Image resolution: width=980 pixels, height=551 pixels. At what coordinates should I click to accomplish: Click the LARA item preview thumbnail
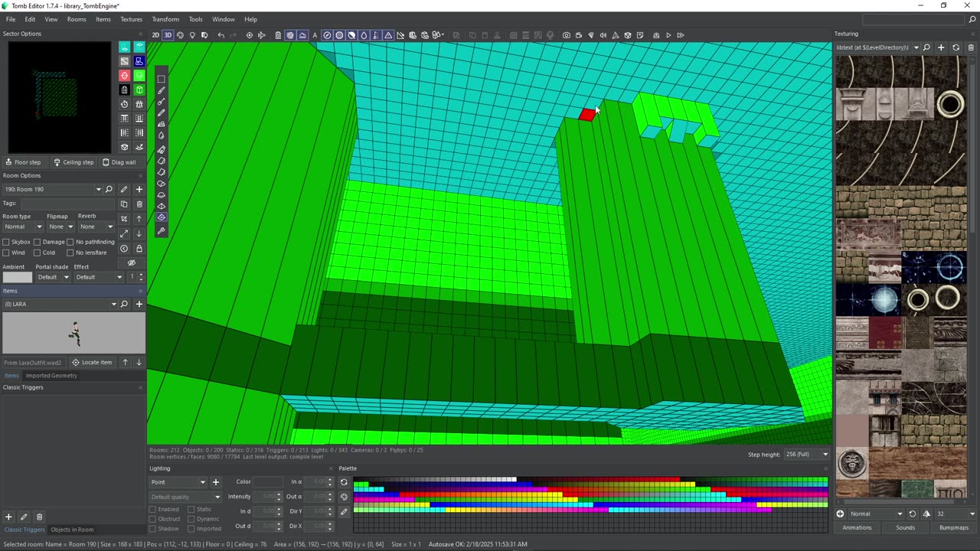[x=73, y=334]
